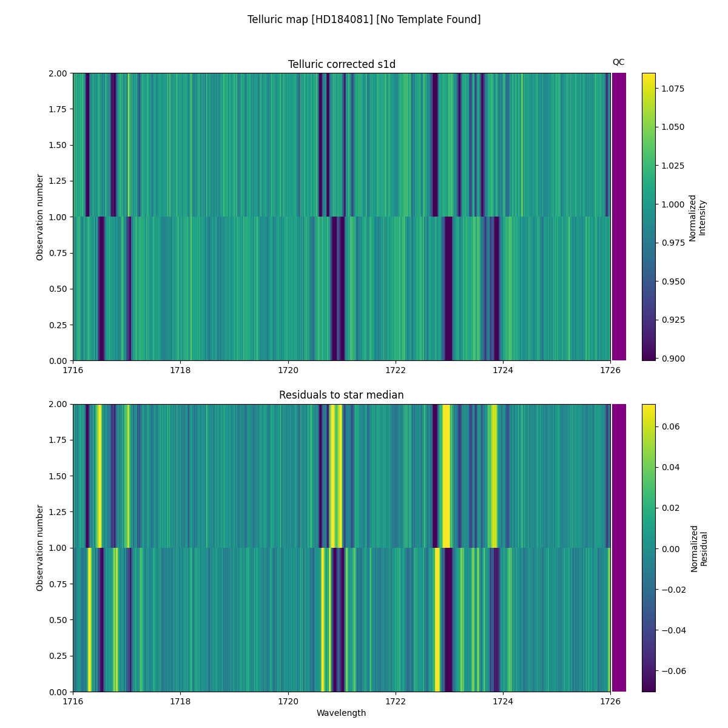The height and width of the screenshot is (728, 728).
Task: Click the 'Residuals to star median' subplot title
Action: click(x=342, y=395)
